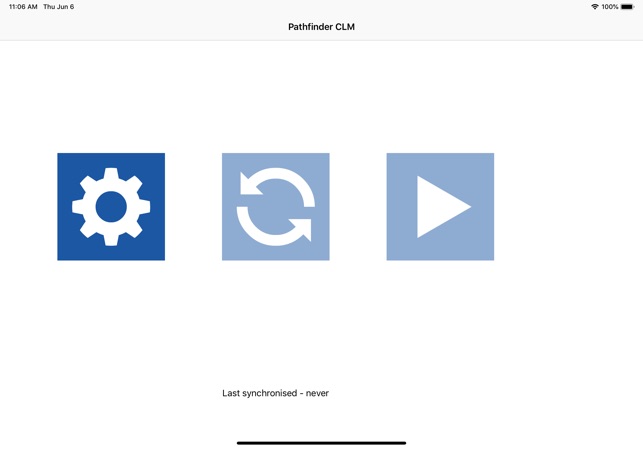Tap the Pathfinder CLM title
The height and width of the screenshot is (449, 643).
pos(322,27)
